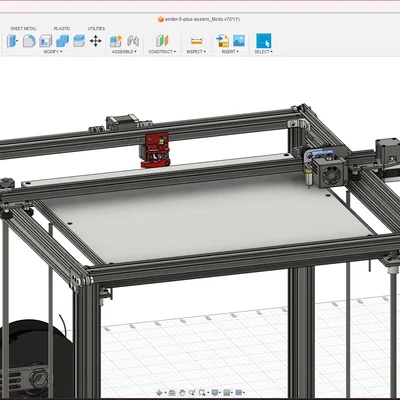The height and width of the screenshot is (400, 400).
Task: Click the Insert Canvas image icon
Action: pos(239,41)
